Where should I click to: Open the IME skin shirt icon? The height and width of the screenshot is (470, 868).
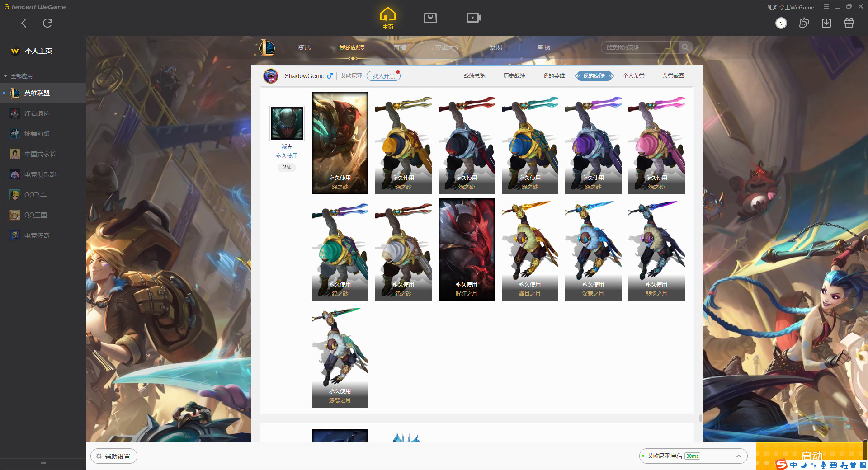tap(853, 465)
